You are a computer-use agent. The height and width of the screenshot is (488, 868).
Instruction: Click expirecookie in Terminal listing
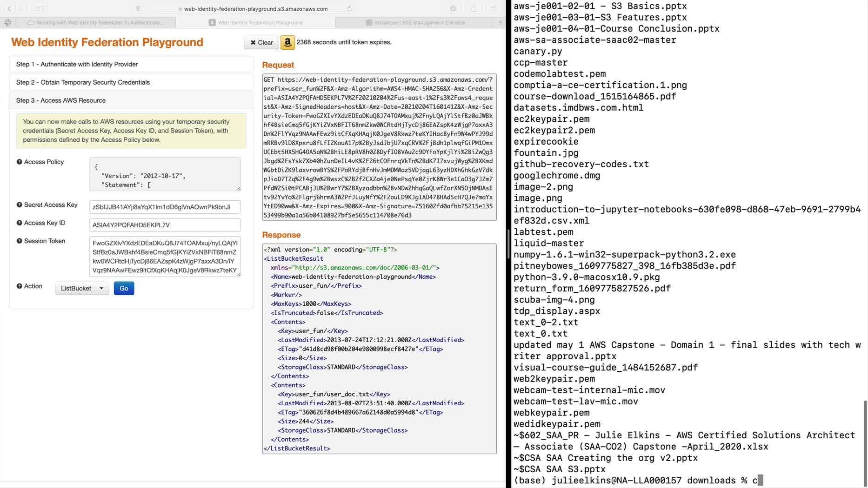(546, 142)
